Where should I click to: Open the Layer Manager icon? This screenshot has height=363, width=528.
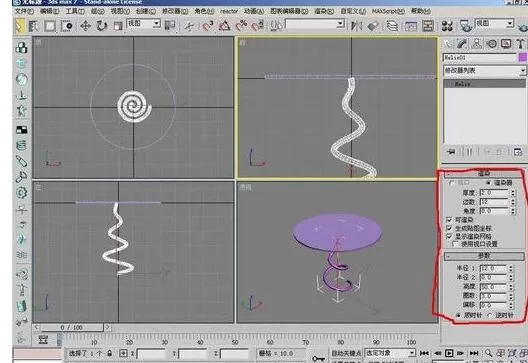(x=392, y=26)
